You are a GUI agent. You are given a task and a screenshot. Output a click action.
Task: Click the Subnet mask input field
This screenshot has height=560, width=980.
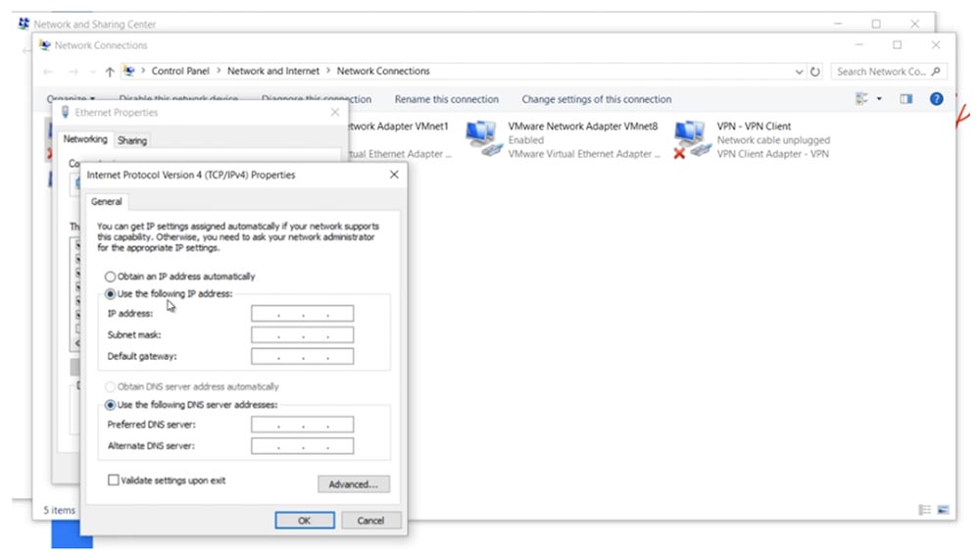(x=302, y=334)
